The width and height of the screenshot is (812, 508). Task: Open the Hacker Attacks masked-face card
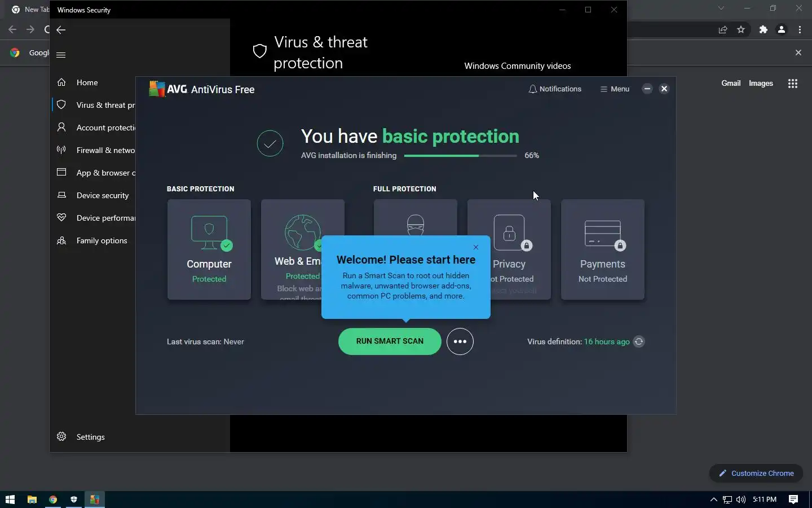(x=415, y=218)
